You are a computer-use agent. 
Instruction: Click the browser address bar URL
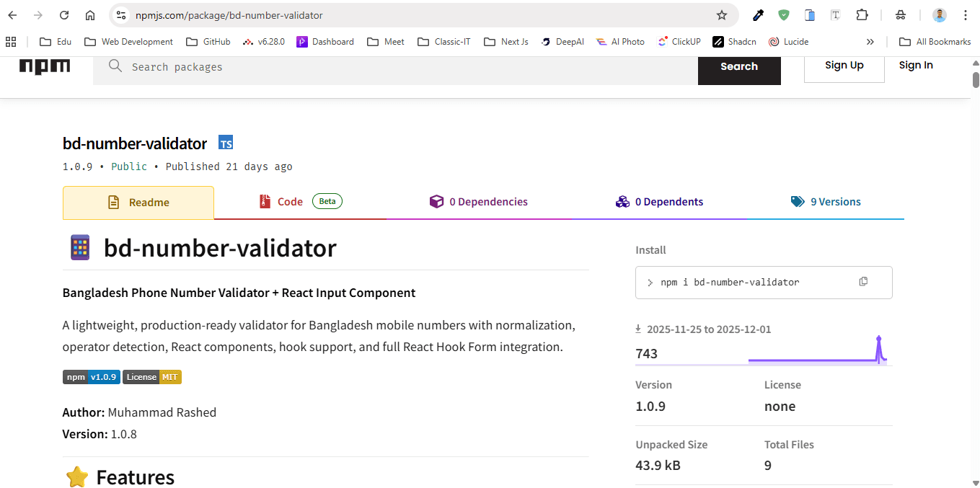(229, 15)
